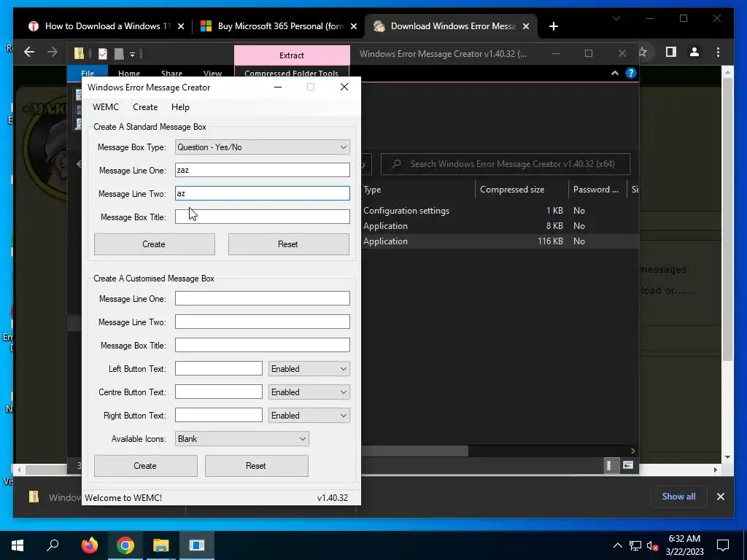Screen dimensions: 747x560
Task: Expand the Message Box Type dropdown
Action: tap(263, 147)
